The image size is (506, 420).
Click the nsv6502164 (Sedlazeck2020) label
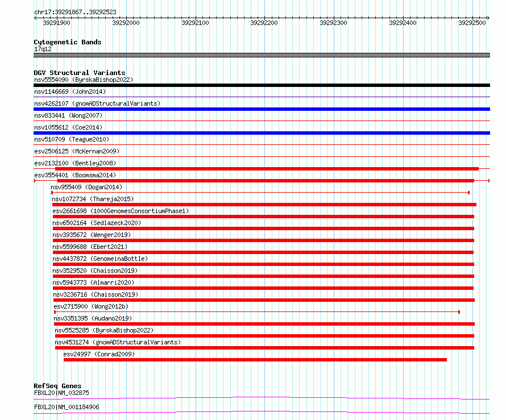tap(97, 223)
